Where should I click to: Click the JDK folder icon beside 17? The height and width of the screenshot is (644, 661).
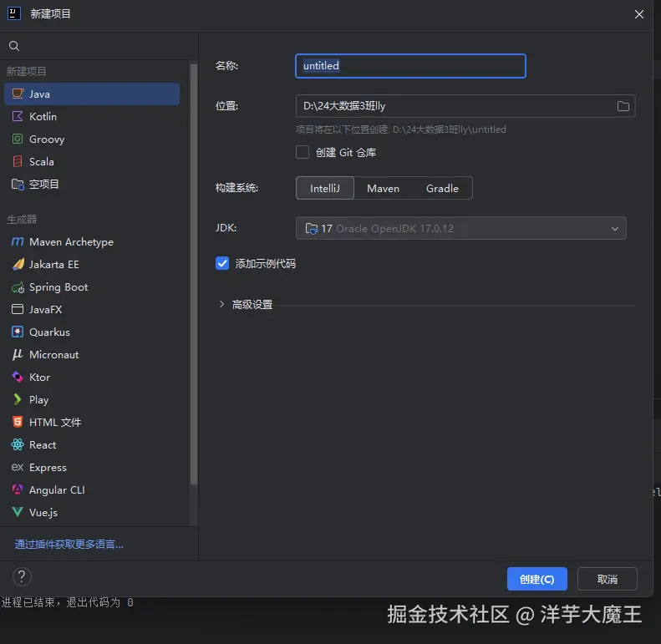click(x=312, y=228)
